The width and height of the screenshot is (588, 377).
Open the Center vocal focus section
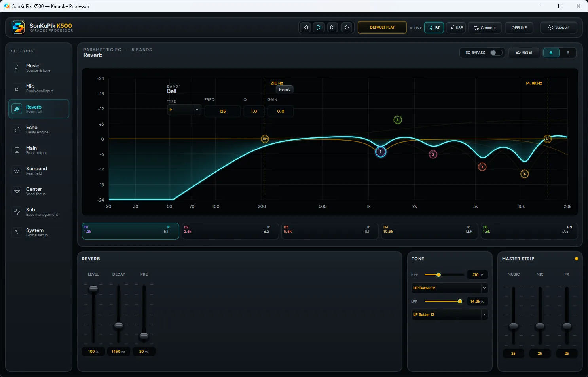tap(39, 191)
